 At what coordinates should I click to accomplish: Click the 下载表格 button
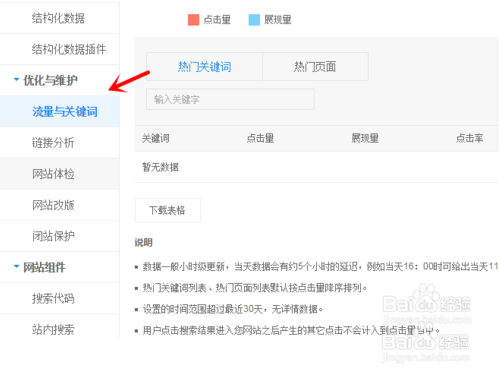coord(168,210)
